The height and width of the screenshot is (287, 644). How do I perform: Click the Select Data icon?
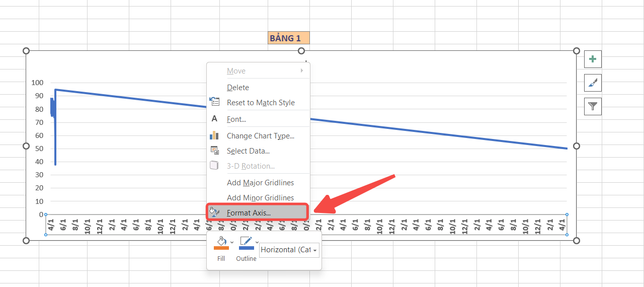tap(215, 151)
